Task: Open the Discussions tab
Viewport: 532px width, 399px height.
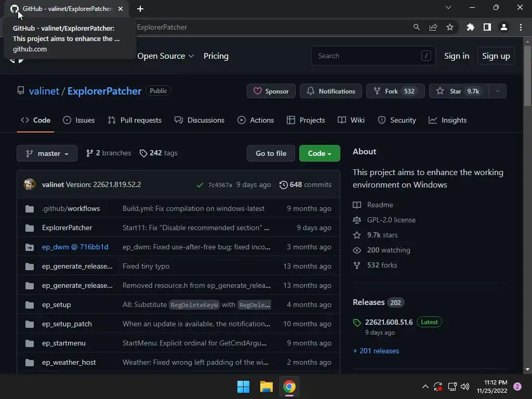Action: [x=199, y=120]
